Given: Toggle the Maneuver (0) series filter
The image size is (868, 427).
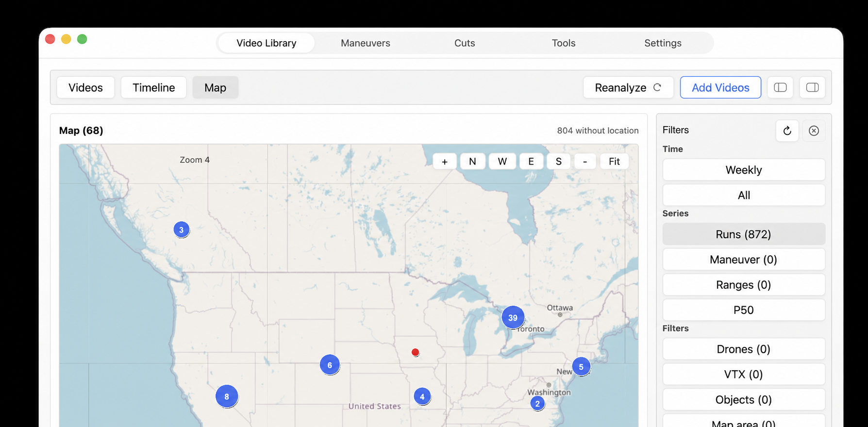Looking at the screenshot, I should coord(744,260).
